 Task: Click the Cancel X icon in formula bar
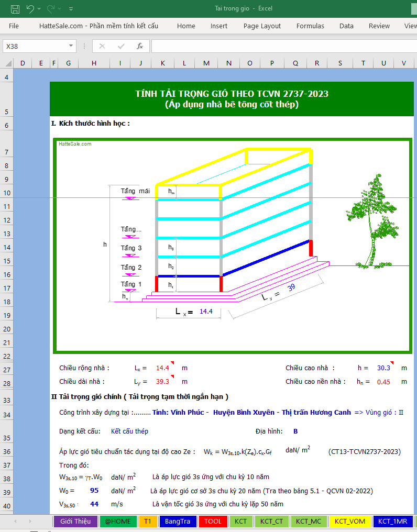click(x=102, y=46)
